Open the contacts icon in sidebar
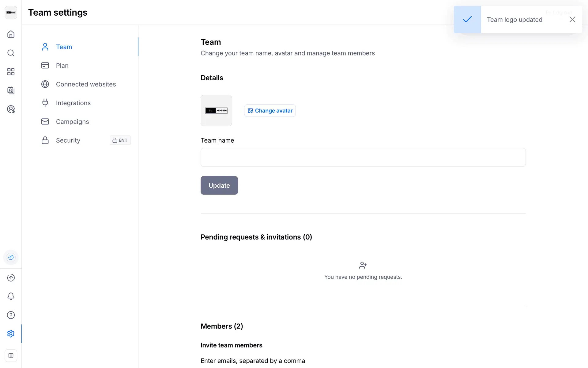This screenshot has height=368, width=588. 11,90
